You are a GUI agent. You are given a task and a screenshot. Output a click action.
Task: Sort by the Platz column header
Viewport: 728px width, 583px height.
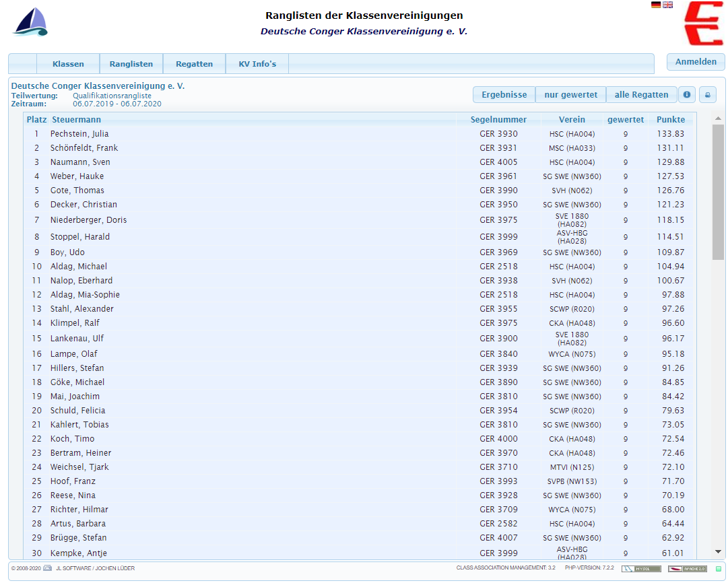[36, 120]
